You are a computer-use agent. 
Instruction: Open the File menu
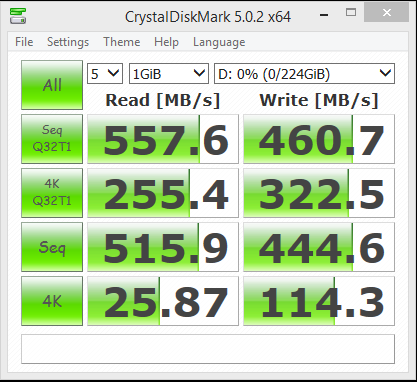[24, 42]
